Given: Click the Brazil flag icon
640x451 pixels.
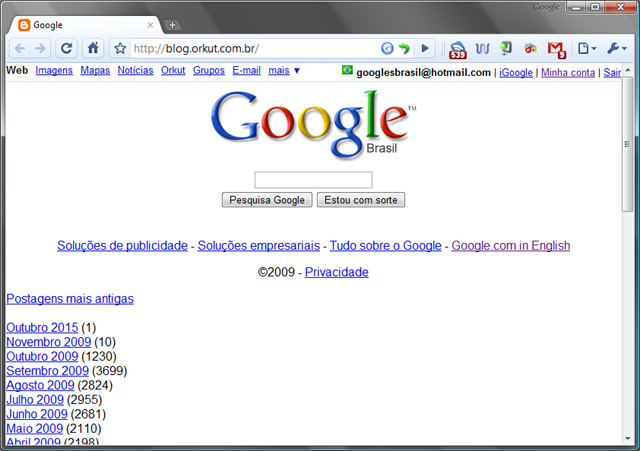Looking at the screenshot, I should [347, 70].
